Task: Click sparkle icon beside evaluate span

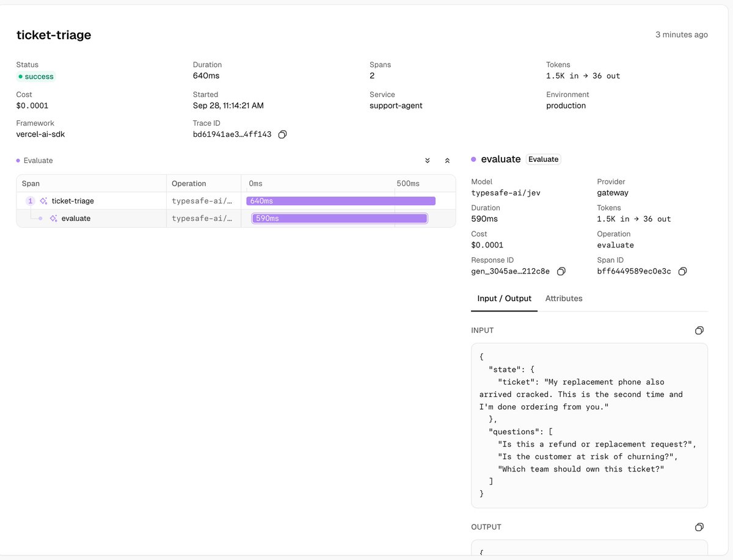Action: 54,218
